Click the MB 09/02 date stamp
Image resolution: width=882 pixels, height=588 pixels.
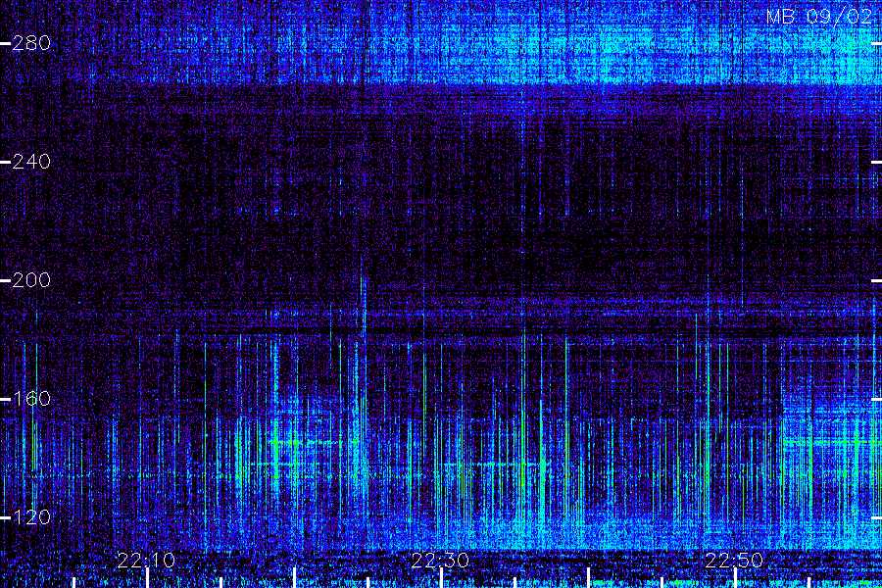[819, 17]
